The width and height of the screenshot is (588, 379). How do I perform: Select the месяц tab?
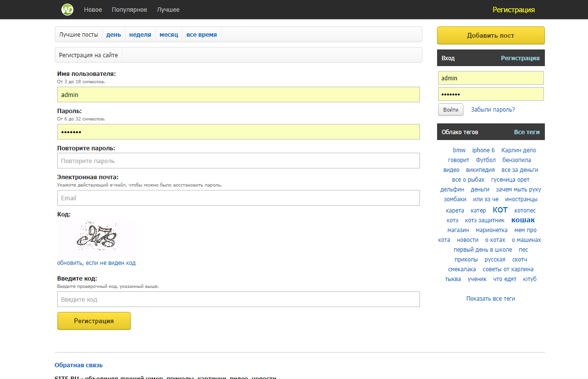click(169, 35)
